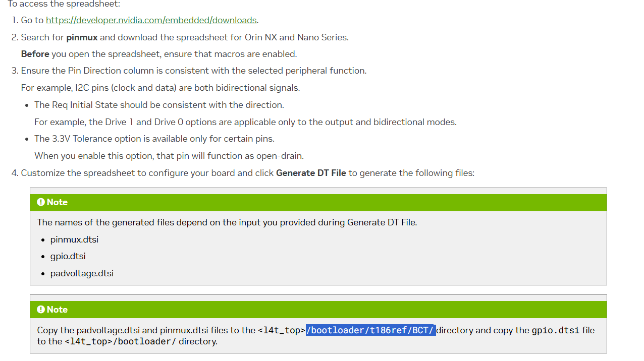Viewport: 644px width, 361px height.
Task: Click the Req Initial State bullet text
Action: pos(159,105)
